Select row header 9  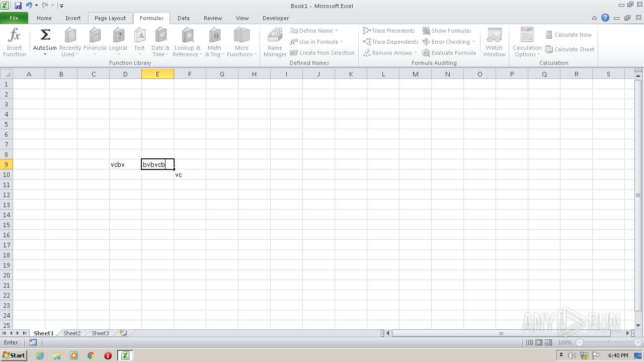coord(7,164)
